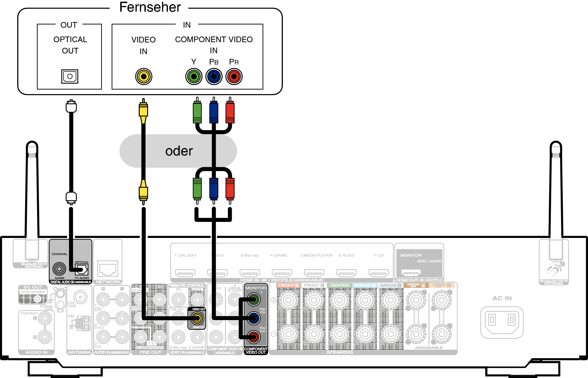Select the blue PB jack on the TV

pyautogui.click(x=214, y=76)
